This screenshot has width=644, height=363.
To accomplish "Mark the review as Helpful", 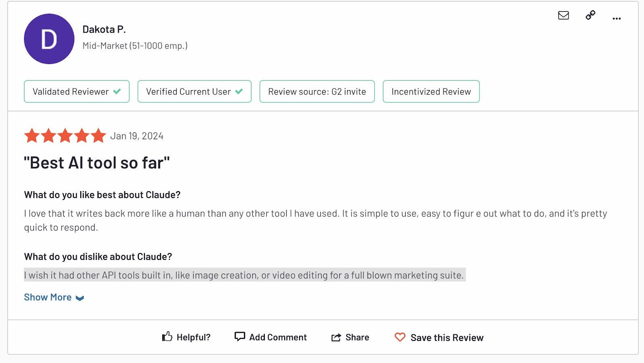I will tap(186, 337).
